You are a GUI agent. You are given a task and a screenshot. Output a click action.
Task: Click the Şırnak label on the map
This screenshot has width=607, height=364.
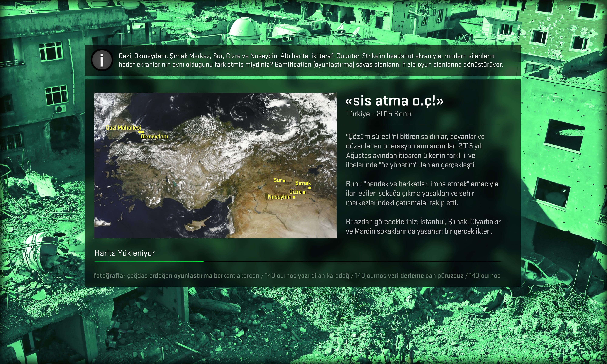[x=303, y=183]
